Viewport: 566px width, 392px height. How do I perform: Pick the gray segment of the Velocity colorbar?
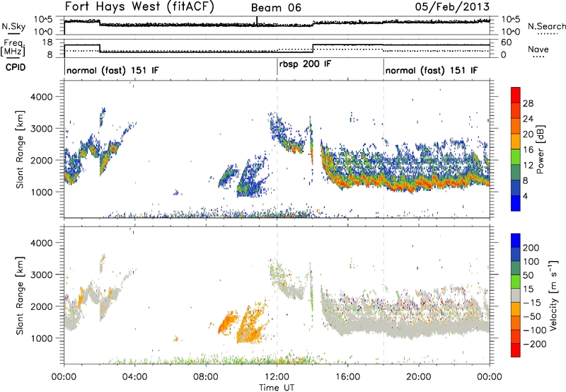(516, 295)
